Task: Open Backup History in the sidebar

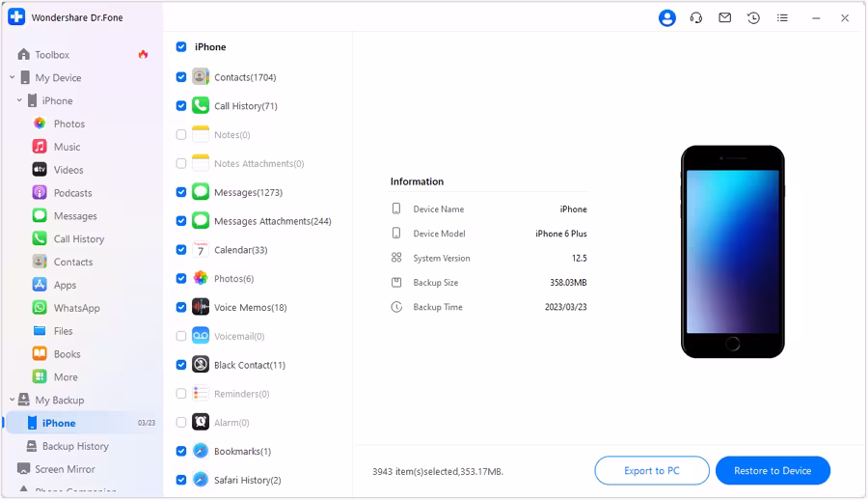Action: tap(75, 446)
